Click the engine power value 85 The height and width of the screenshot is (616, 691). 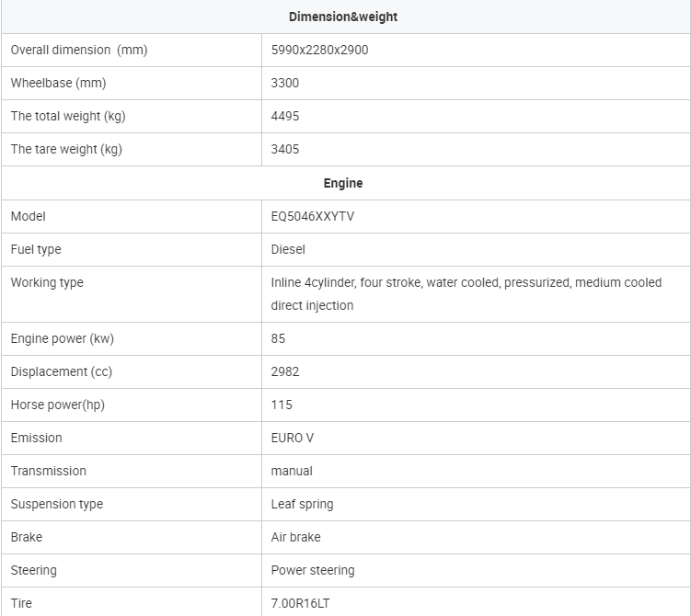point(278,338)
